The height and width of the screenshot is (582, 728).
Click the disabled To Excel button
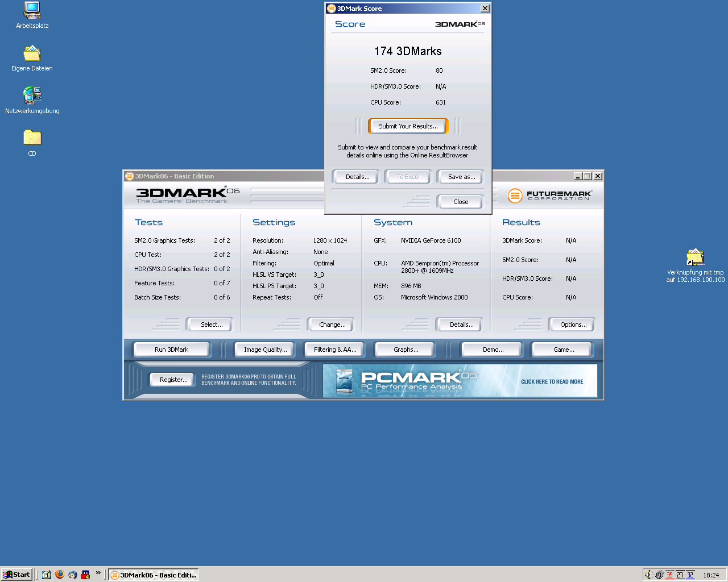(408, 177)
